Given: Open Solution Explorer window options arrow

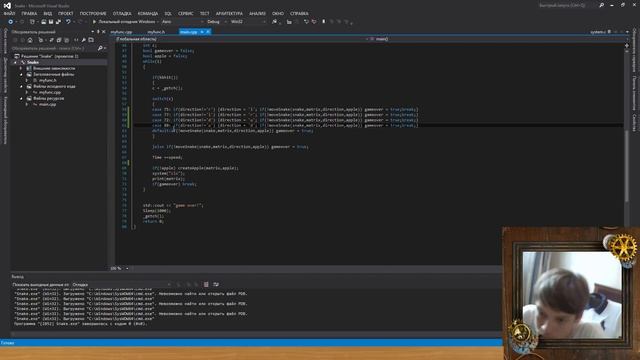Looking at the screenshot, I should click(93, 32).
